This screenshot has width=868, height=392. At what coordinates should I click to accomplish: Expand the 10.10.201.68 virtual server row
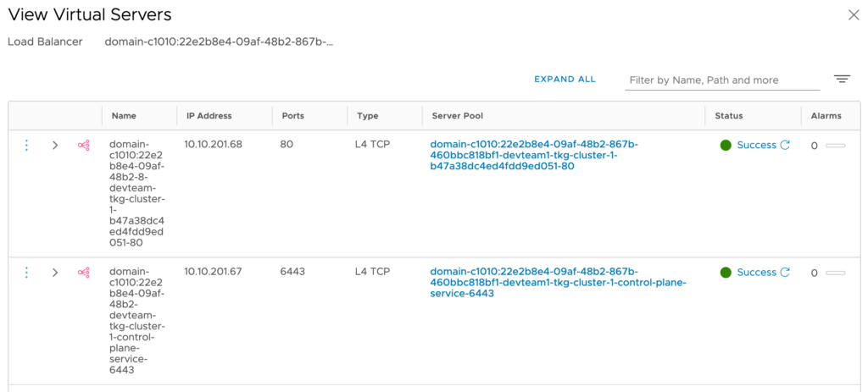(55, 146)
